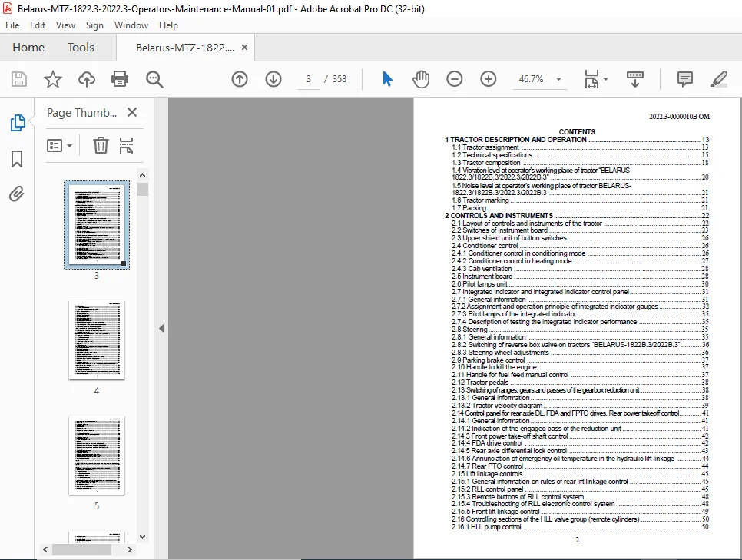Open the View menu
This screenshot has height=560, width=742.
pos(65,25)
